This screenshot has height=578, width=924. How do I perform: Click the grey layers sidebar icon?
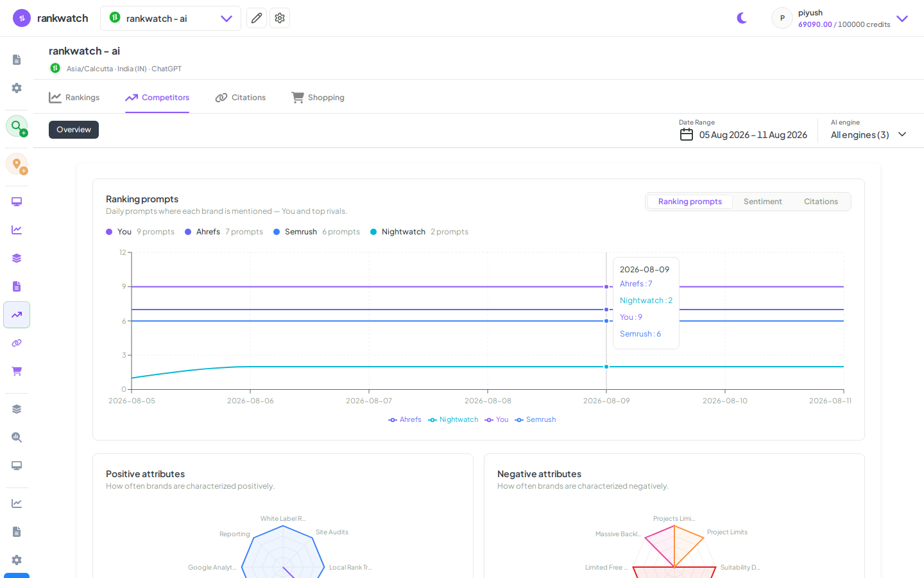[x=17, y=409]
